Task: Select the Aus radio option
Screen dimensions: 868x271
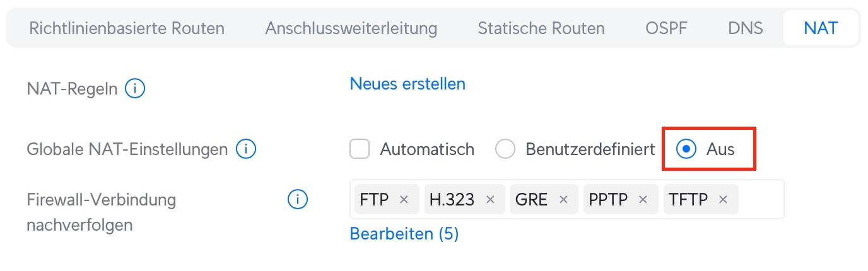Action: coord(686,149)
